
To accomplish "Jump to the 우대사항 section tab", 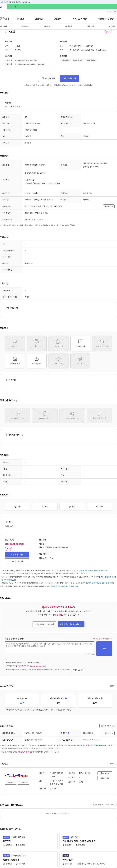I will pyautogui.click(x=47, y=26).
